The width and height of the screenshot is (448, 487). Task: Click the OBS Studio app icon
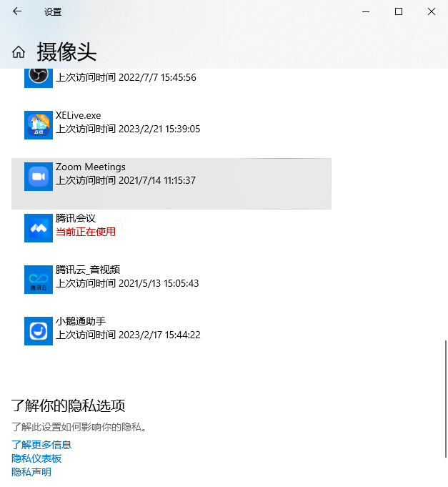click(39, 78)
